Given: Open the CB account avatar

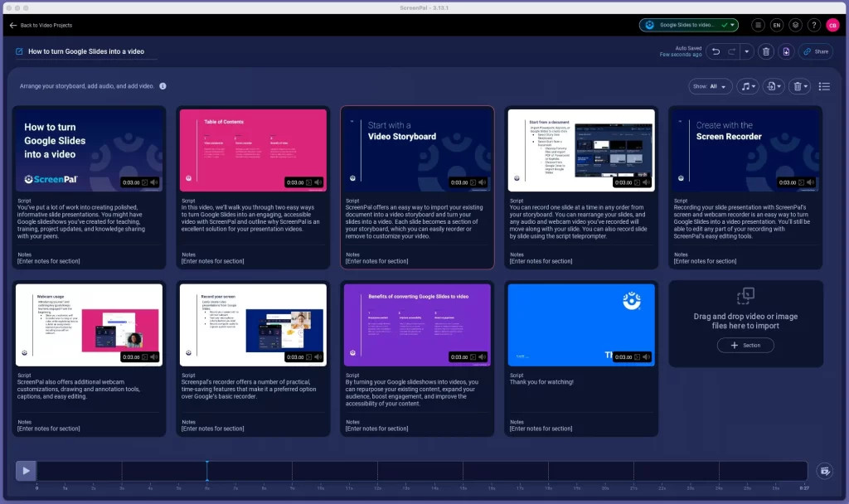Looking at the screenshot, I should [x=832, y=25].
